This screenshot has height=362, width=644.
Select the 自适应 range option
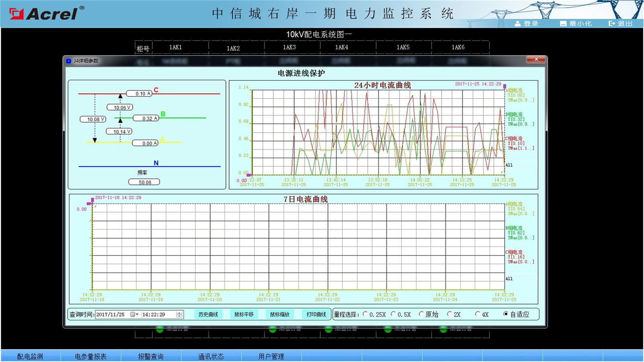point(506,314)
